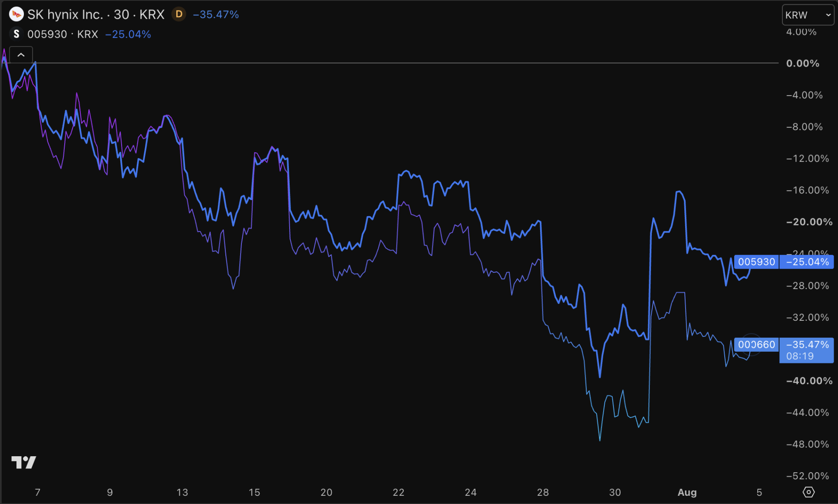Click the −40.00% price scale label
Viewport: 838px width, 504px height.
click(x=809, y=381)
